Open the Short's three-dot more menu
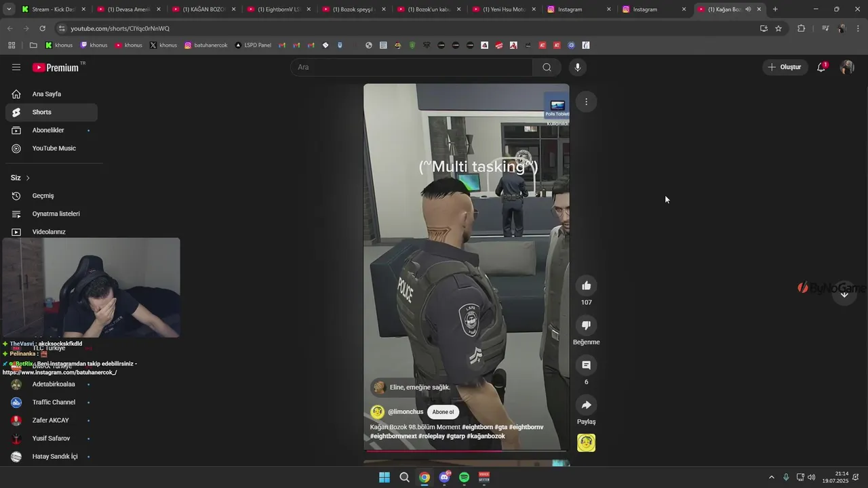 [586, 102]
